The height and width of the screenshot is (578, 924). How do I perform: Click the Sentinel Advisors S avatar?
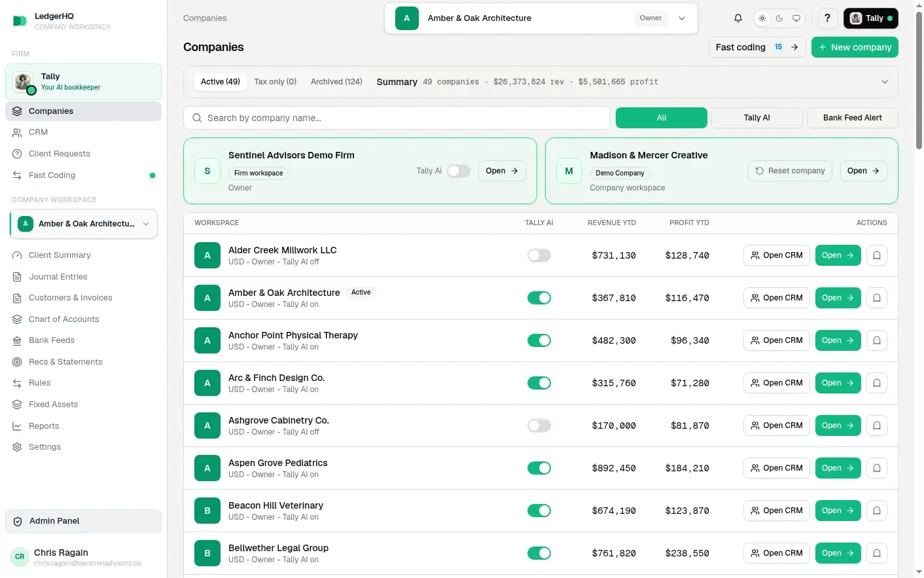pyautogui.click(x=207, y=171)
